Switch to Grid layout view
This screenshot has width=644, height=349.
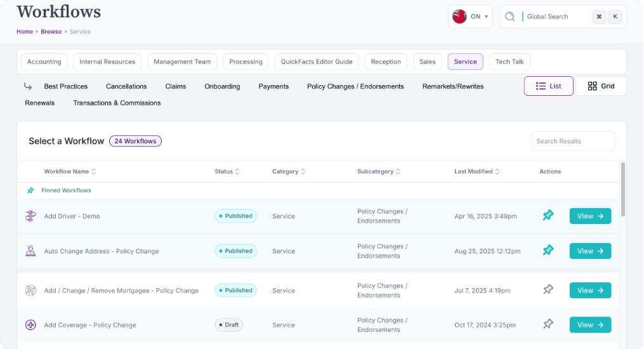[x=601, y=86]
